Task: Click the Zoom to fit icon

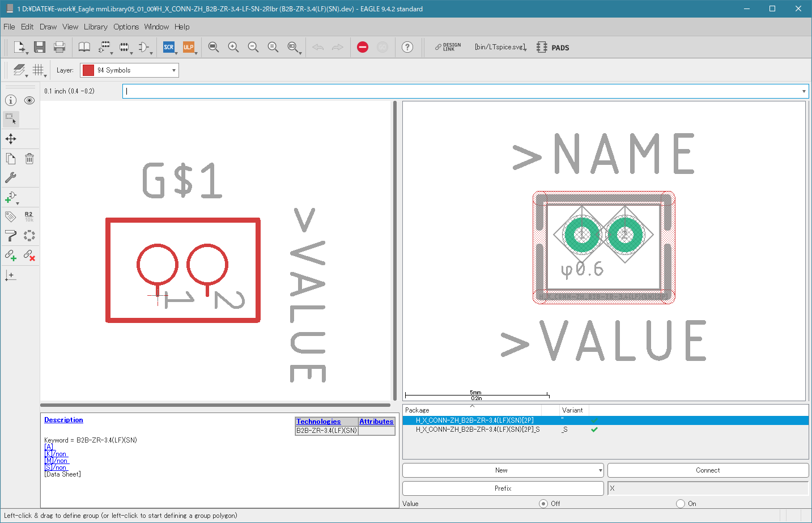Action: [214, 47]
